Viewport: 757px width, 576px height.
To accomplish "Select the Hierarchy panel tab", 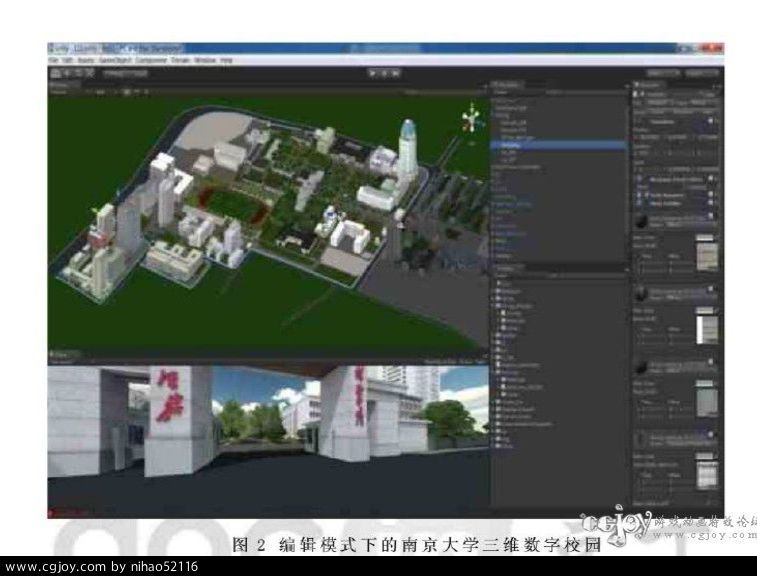I will (x=507, y=85).
